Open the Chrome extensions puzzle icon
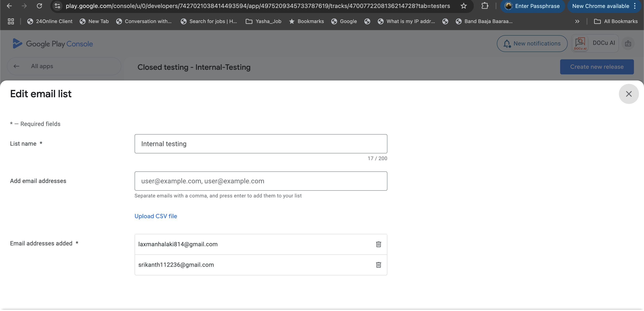This screenshot has width=644, height=311. point(485,6)
